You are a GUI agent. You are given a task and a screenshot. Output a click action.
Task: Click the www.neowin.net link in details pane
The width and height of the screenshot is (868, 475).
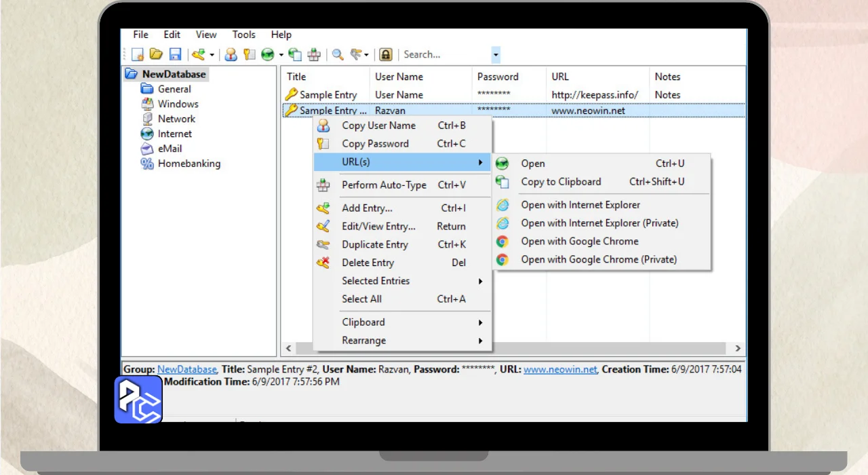560,369
